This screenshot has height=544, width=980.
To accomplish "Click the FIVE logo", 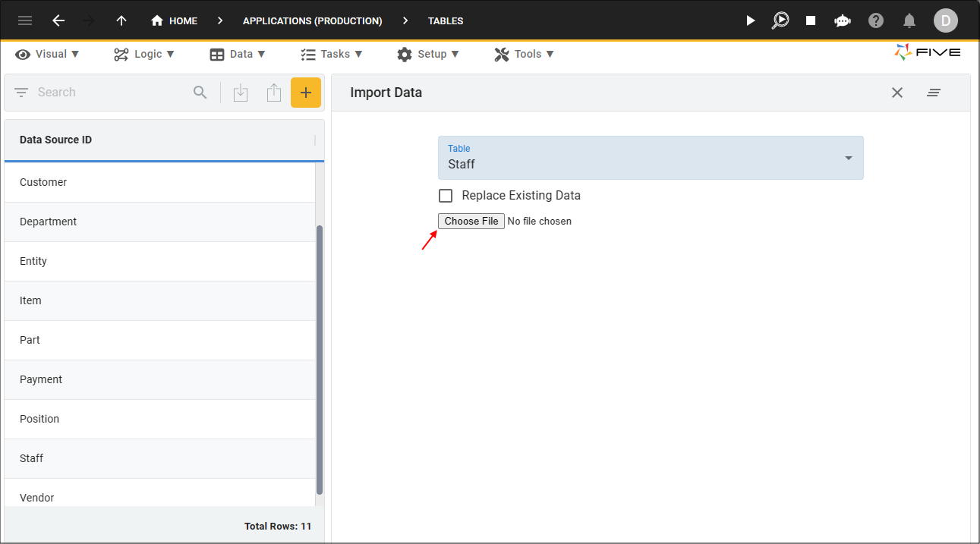I will coord(928,52).
